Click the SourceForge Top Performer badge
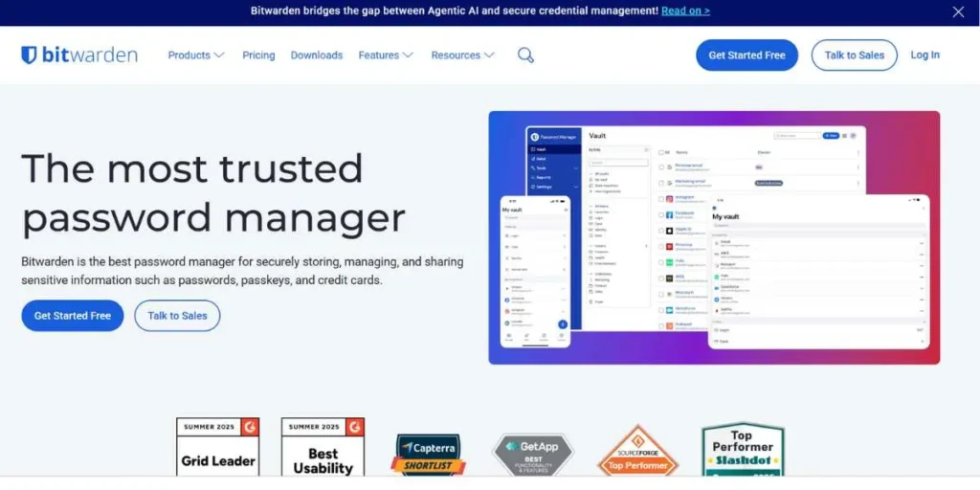The width and height of the screenshot is (980, 490). (x=638, y=452)
